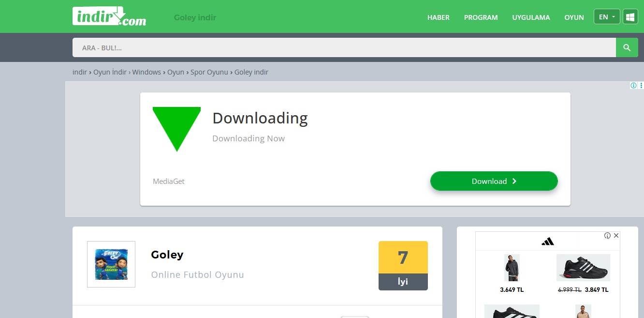The width and height of the screenshot is (644, 318).
Task: Click the 7 rating score box
Action: (x=403, y=257)
